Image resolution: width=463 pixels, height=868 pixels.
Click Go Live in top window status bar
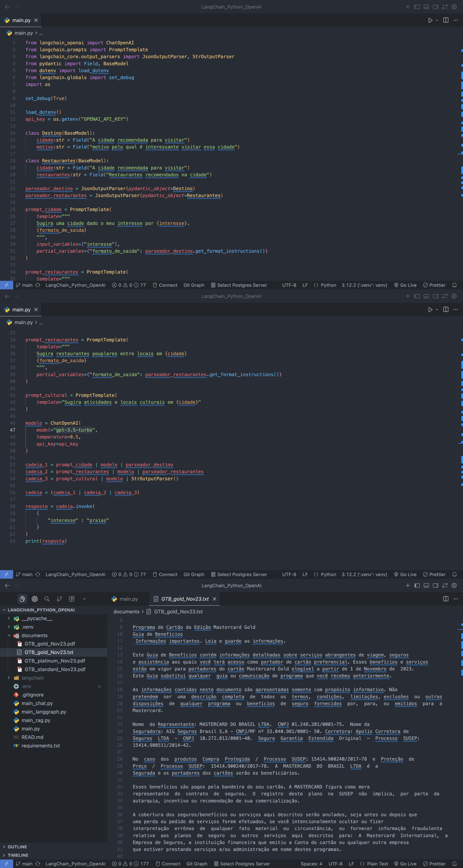pyautogui.click(x=405, y=285)
